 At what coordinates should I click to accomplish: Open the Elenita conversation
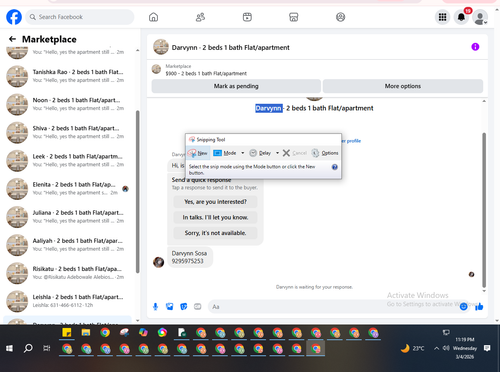click(x=68, y=189)
